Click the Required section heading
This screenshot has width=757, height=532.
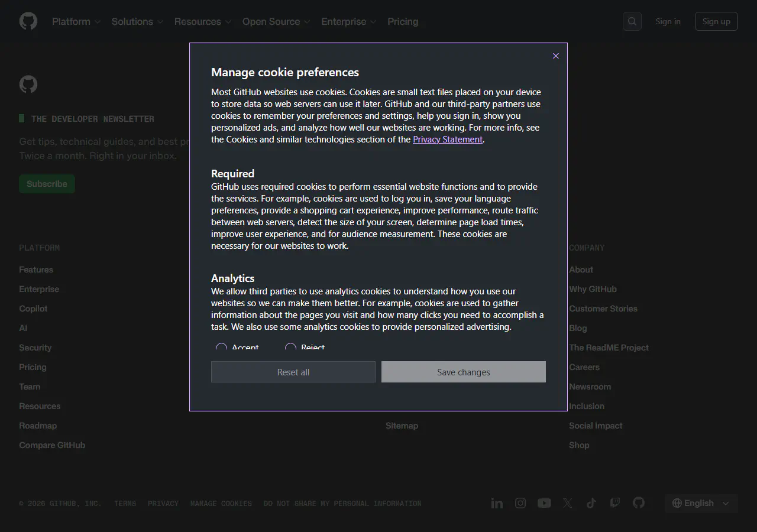pyautogui.click(x=232, y=174)
